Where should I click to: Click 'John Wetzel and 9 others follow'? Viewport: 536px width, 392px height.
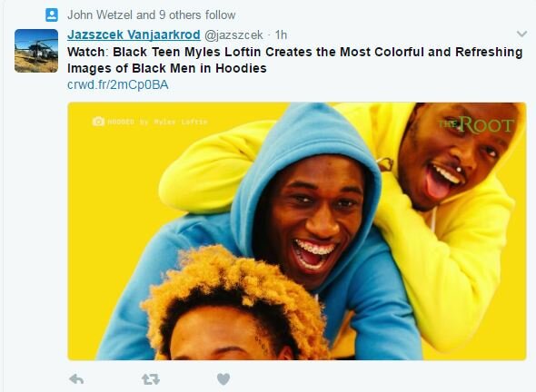151,15
